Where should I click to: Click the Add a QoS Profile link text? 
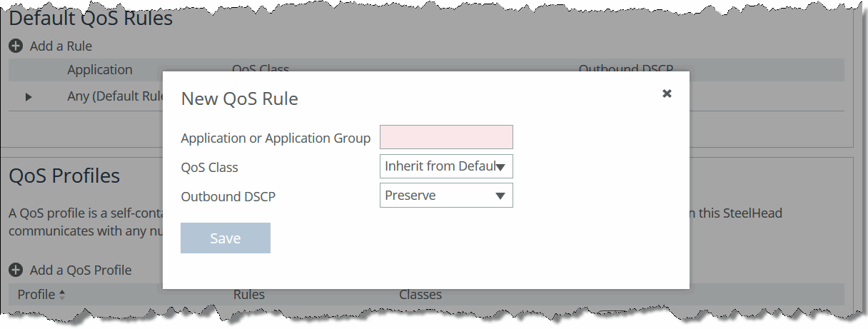point(81,270)
